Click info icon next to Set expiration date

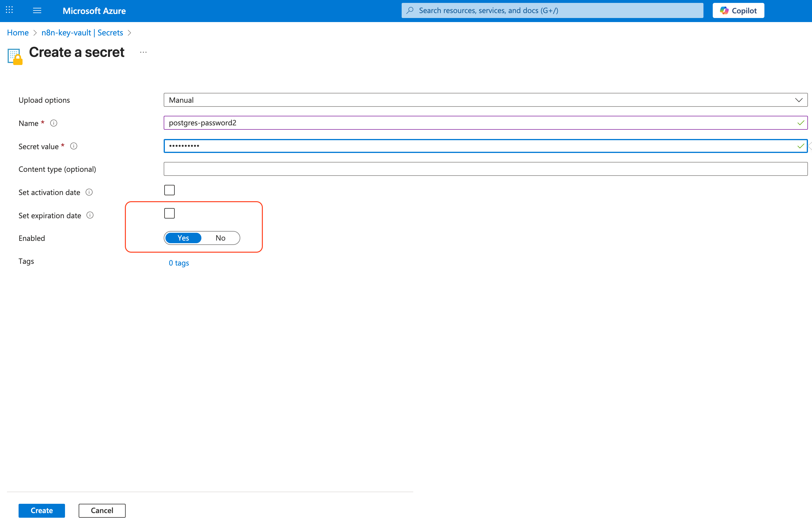pos(90,215)
